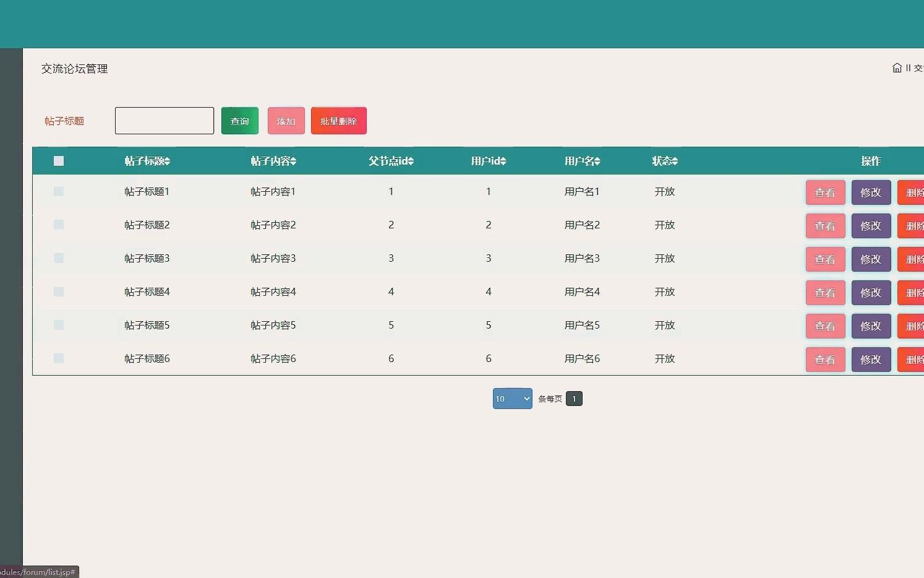Click the 用户名2 cell

[x=582, y=225]
